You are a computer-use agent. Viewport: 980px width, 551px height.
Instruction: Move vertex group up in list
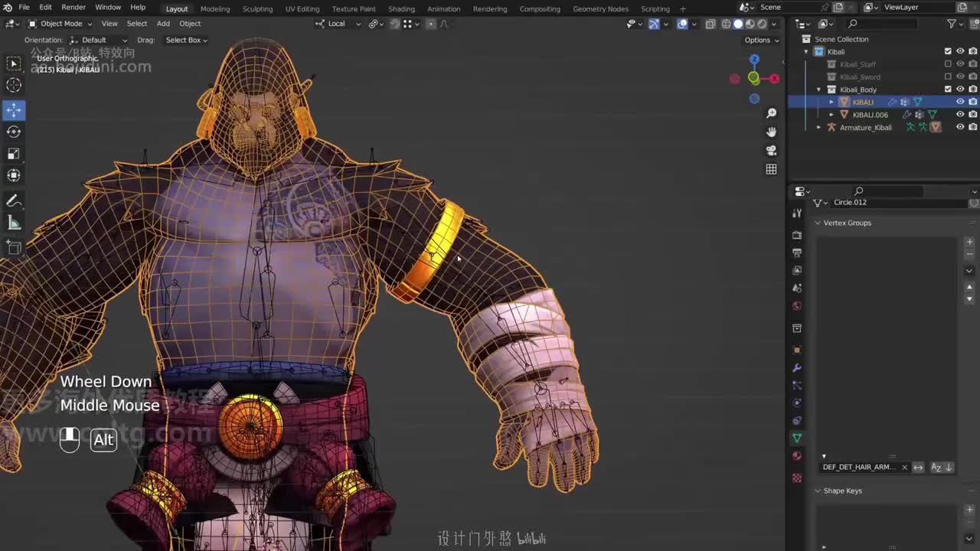click(969, 288)
